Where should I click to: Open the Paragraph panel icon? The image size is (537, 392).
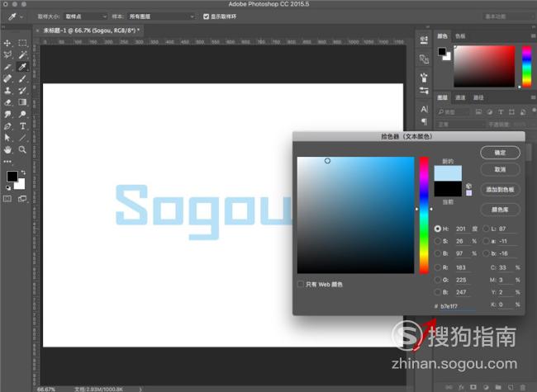pos(425,121)
